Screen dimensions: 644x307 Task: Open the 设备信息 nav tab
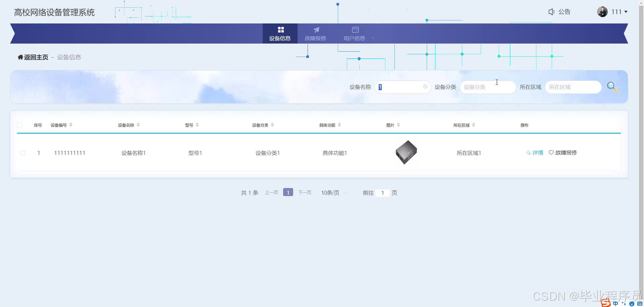point(280,34)
